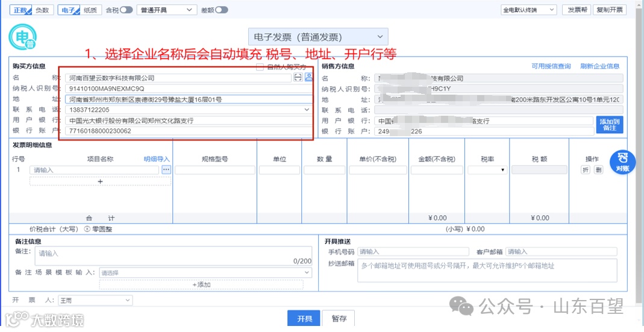644x332 pixels.
Task: Click the 删 delete button in row 1
Action: (x=598, y=170)
